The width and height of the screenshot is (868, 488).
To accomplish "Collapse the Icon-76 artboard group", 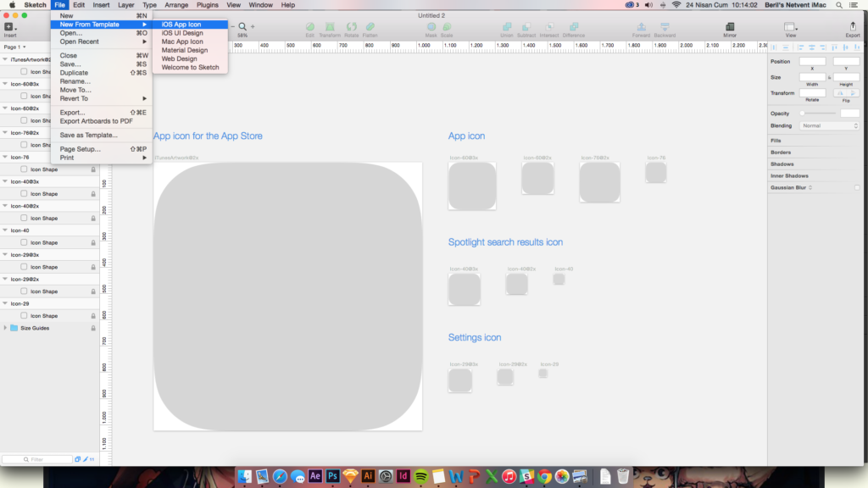I will point(5,157).
